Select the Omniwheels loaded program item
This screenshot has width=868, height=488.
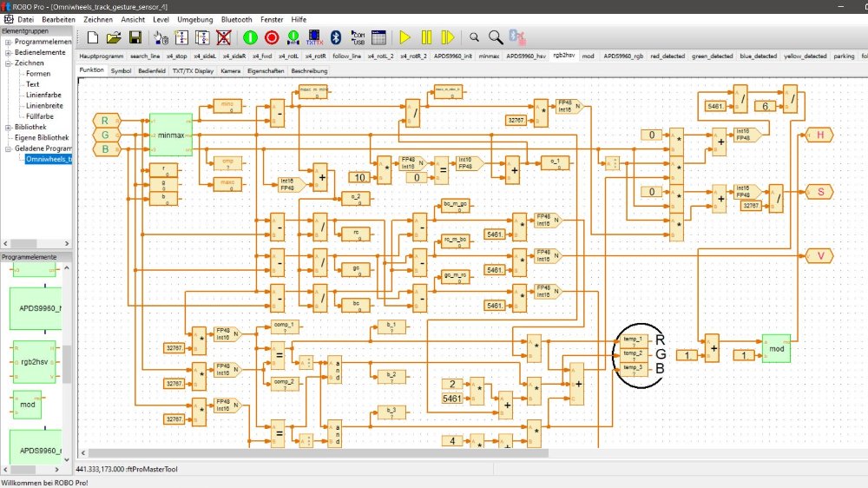49,160
